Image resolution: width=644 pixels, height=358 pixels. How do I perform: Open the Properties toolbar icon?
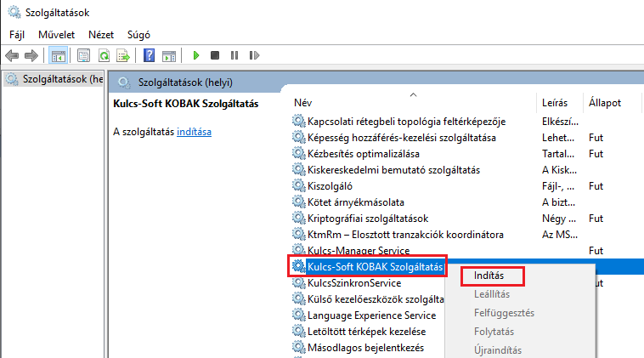[84, 55]
